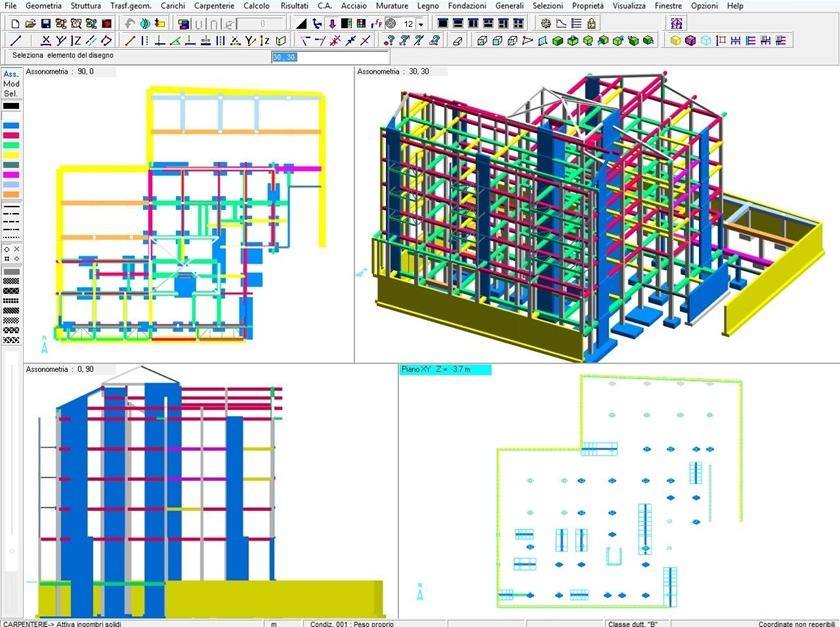
Task: Click the padlock icon in toolbar
Action: pyautogui.click(x=592, y=23)
